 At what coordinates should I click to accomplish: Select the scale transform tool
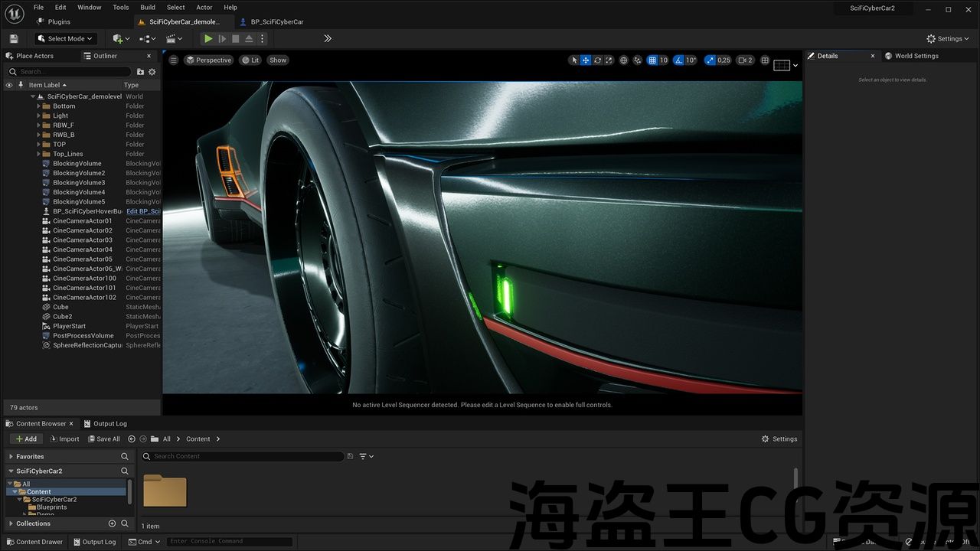click(609, 60)
